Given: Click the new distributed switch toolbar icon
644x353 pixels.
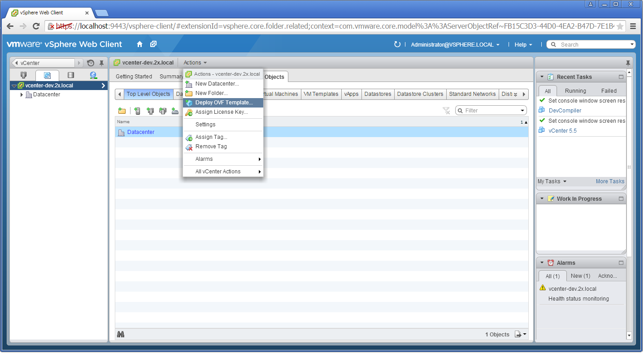Looking at the screenshot, I should point(175,111).
